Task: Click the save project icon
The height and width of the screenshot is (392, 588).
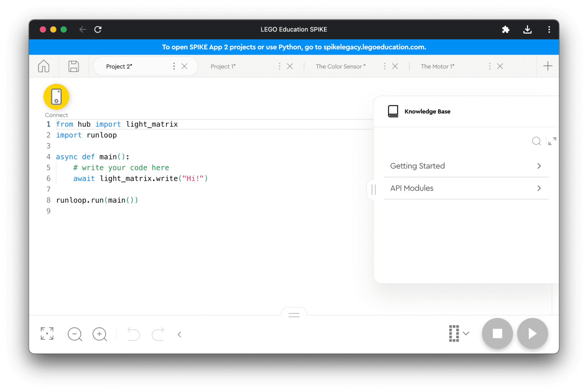Action: [74, 66]
